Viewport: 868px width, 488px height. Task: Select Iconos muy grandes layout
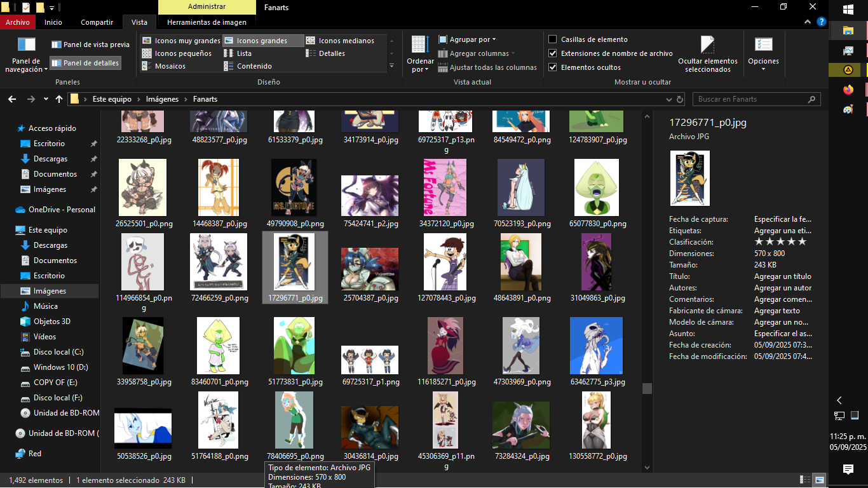point(181,41)
